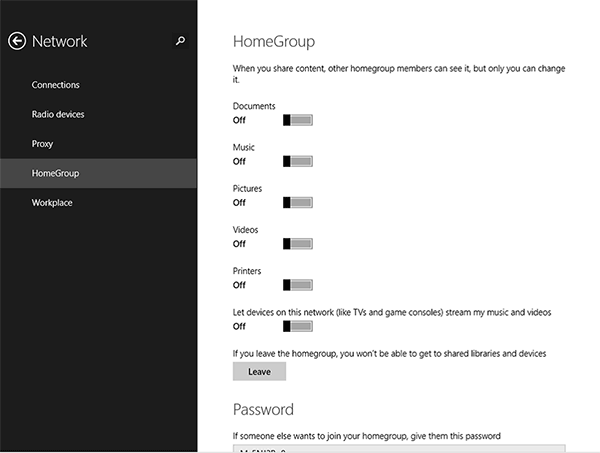Go to the Proxy settings
This screenshot has height=453, width=600.
(42, 144)
